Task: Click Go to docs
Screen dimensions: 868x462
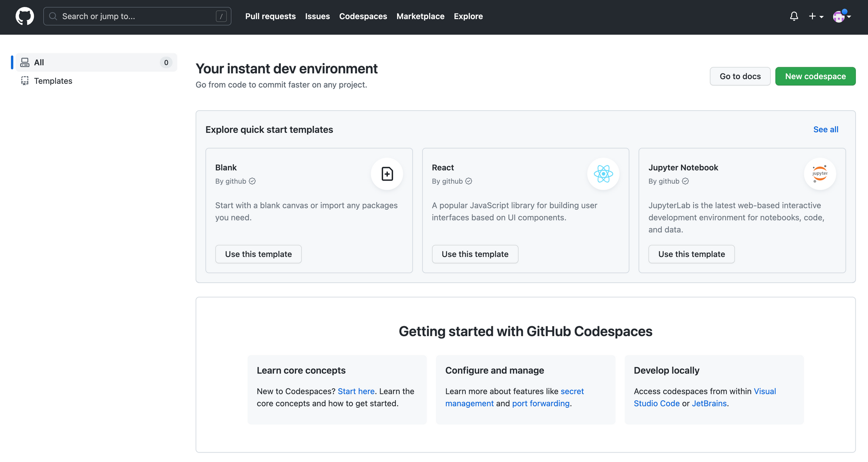Action: [740, 76]
